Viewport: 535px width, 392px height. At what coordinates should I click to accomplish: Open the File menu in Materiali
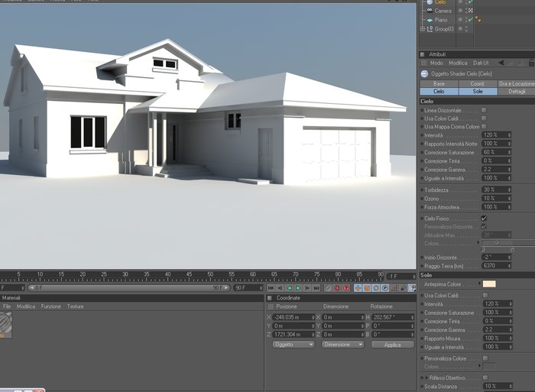point(7,306)
